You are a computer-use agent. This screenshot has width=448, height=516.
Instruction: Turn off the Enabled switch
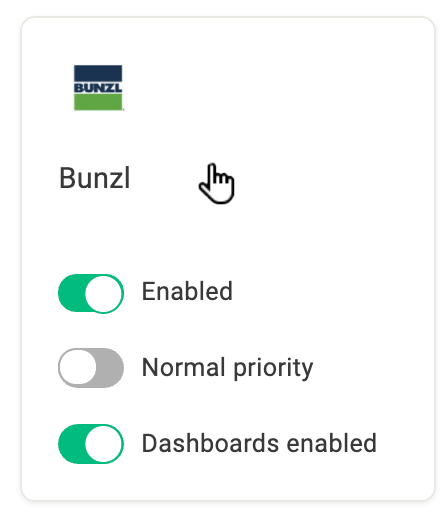tap(91, 293)
